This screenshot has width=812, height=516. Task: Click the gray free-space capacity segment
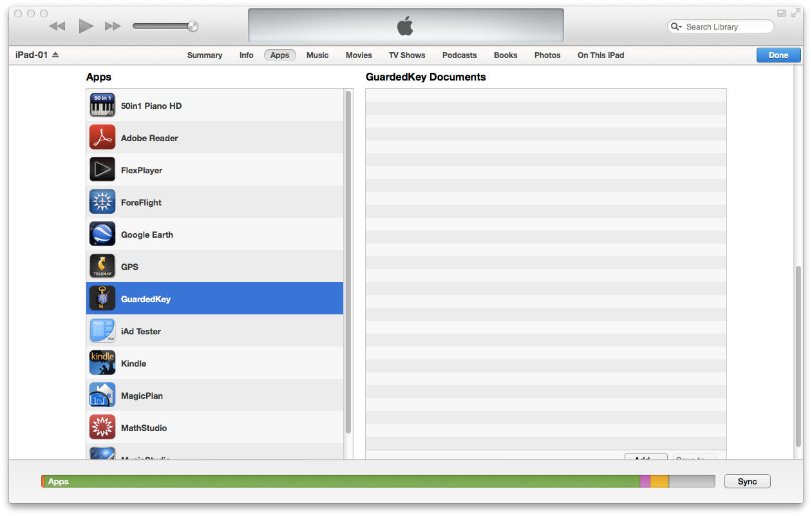click(x=692, y=481)
